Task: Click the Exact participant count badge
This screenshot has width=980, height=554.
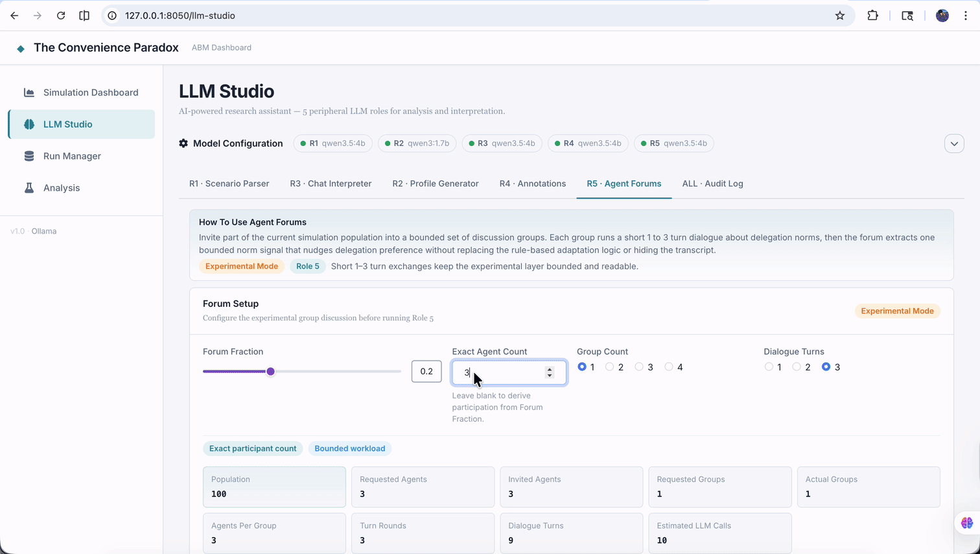Action: click(253, 448)
